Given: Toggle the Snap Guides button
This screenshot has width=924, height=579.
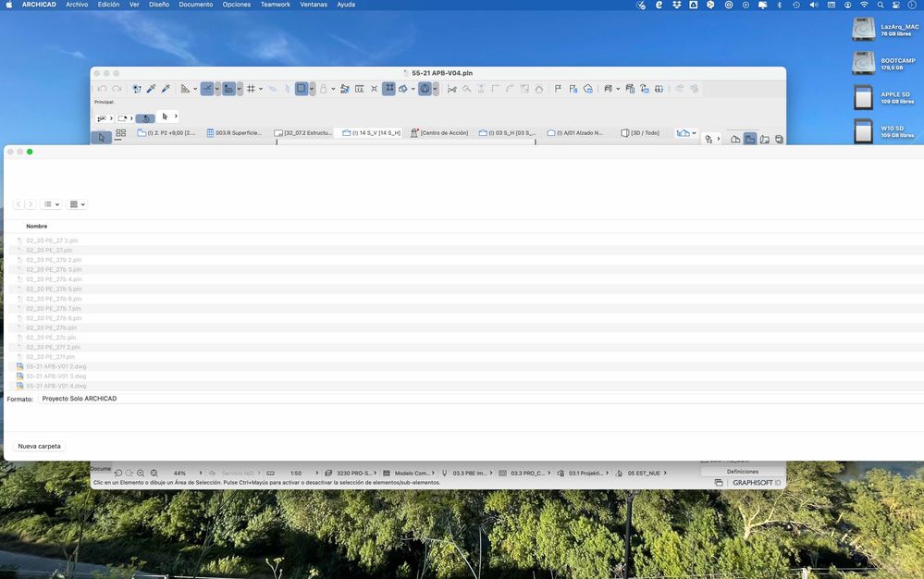Looking at the screenshot, I should [207, 89].
